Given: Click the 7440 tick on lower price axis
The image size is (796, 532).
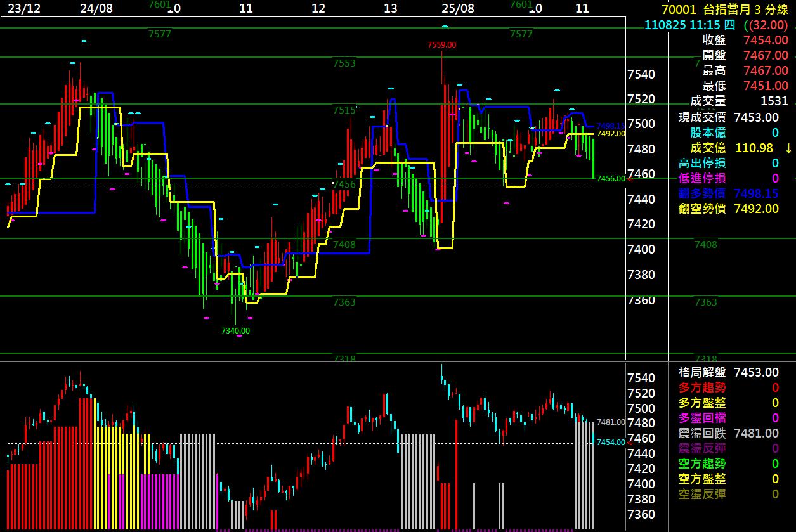Looking at the screenshot, I should tap(641, 453).
